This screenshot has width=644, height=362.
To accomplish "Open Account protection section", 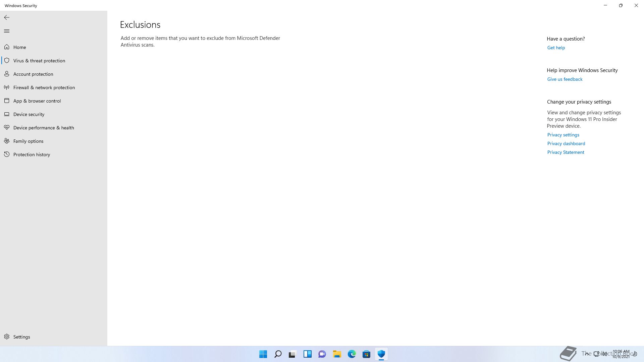I will 54,74.
